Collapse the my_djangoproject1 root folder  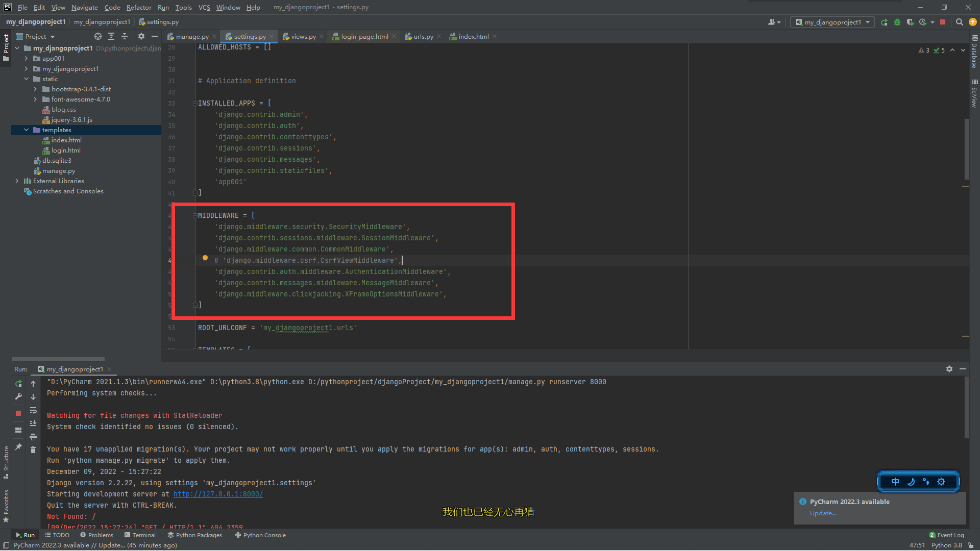tap(17, 48)
